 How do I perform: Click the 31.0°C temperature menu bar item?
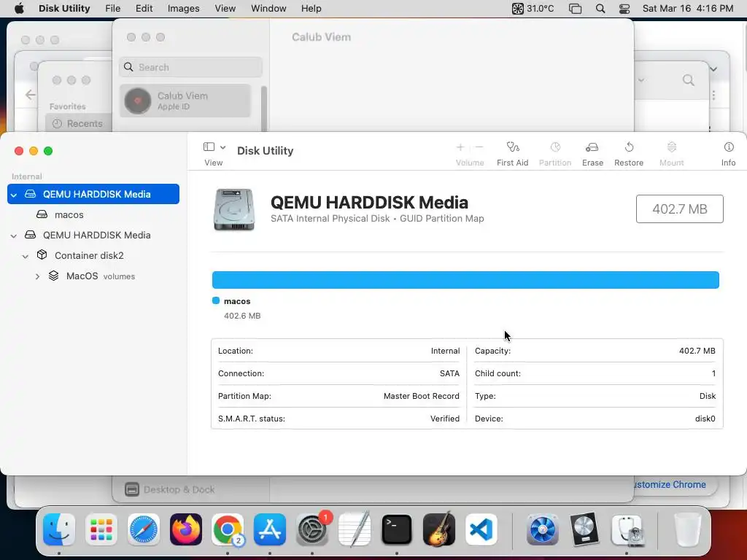click(x=533, y=9)
